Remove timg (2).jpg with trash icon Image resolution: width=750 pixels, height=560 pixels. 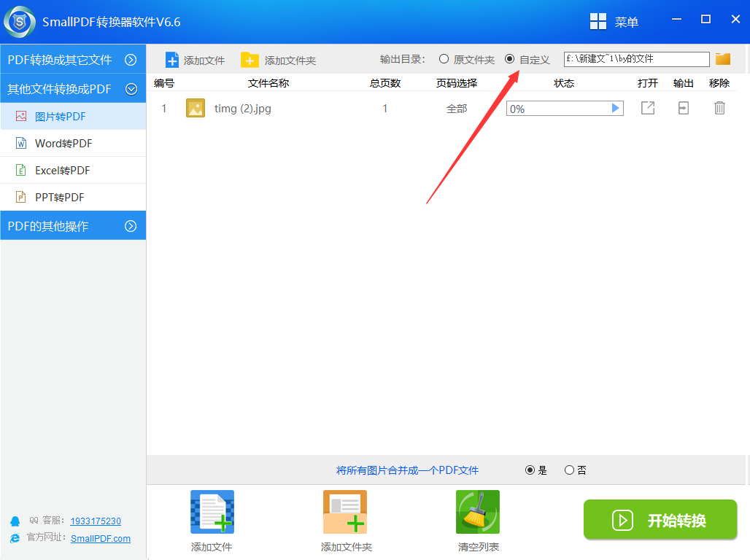tap(719, 108)
